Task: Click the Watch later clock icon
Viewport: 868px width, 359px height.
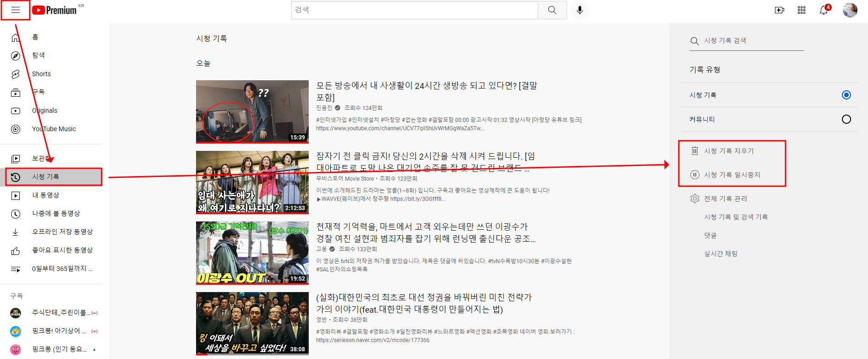Action: (x=16, y=214)
